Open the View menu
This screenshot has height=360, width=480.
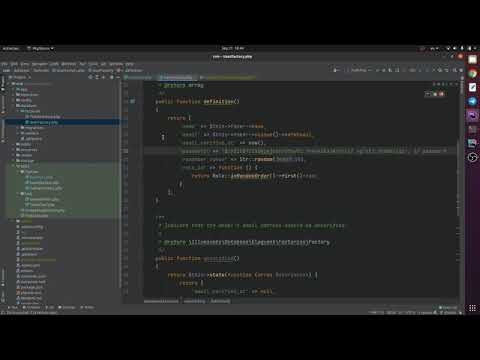point(24,64)
